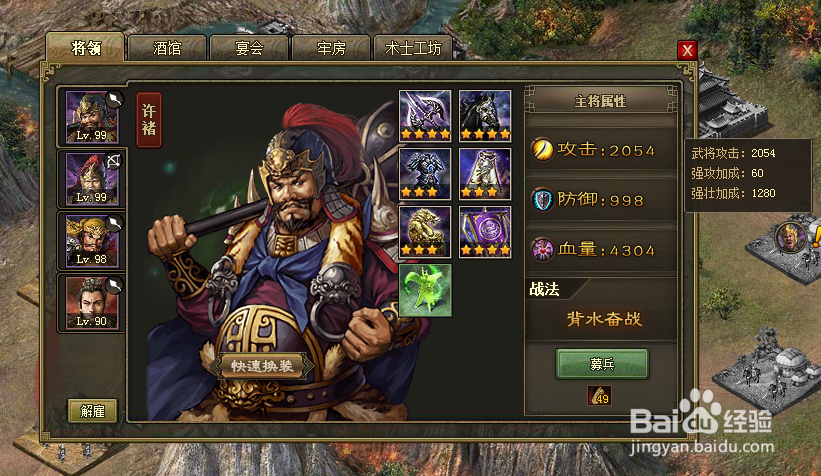
Task: Select the halberd weapon equipment slot
Action: click(425, 116)
